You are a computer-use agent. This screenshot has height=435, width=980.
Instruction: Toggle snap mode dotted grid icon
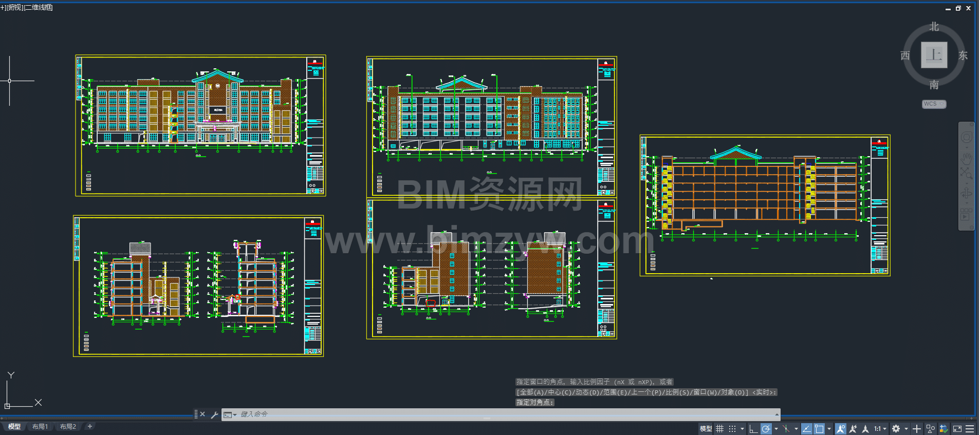[x=732, y=429]
